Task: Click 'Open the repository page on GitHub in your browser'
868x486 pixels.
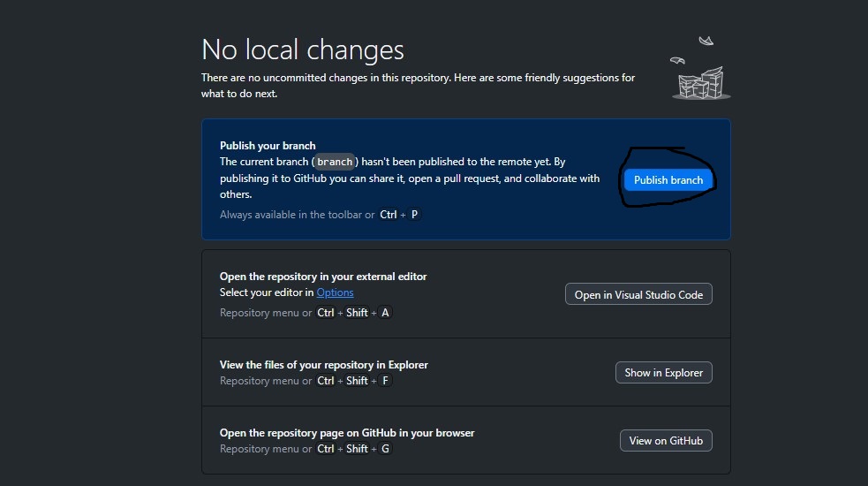Action: (347, 433)
